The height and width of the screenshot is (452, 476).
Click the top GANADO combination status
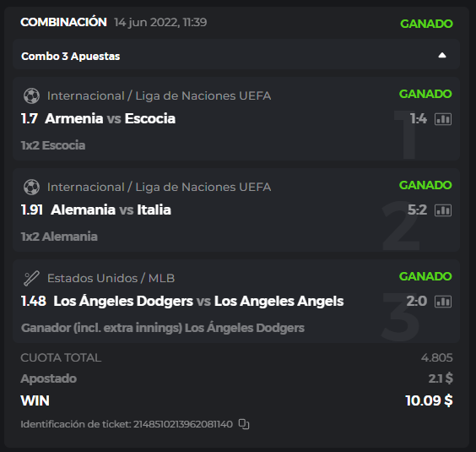[x=426, y=24]
